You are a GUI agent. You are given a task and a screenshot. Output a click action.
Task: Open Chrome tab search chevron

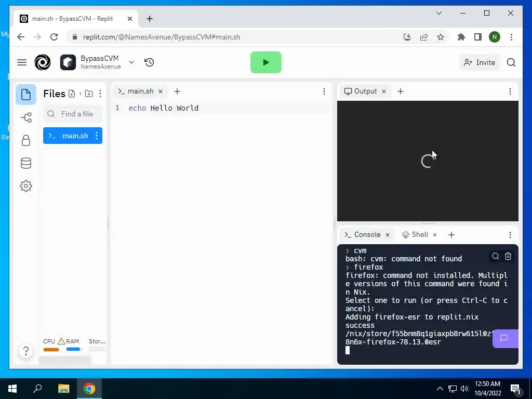point(438,13)
